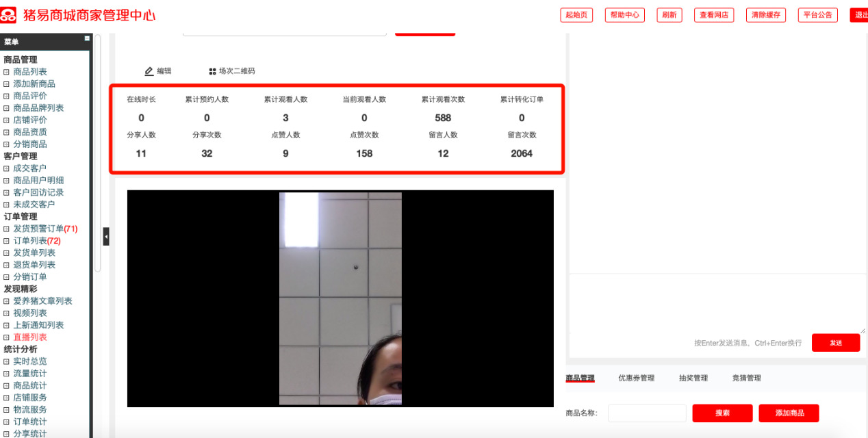Select 店铺服务 in the sidebar
868x438 pixels.
click(30, 398)
